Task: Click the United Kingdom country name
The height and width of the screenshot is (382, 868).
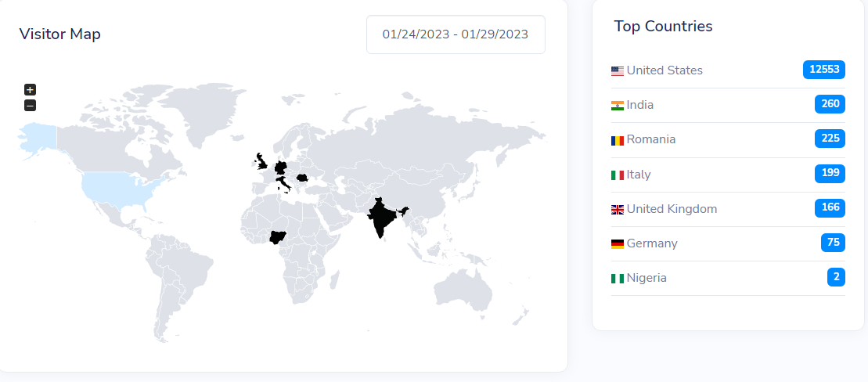Action: coord(672,209)
